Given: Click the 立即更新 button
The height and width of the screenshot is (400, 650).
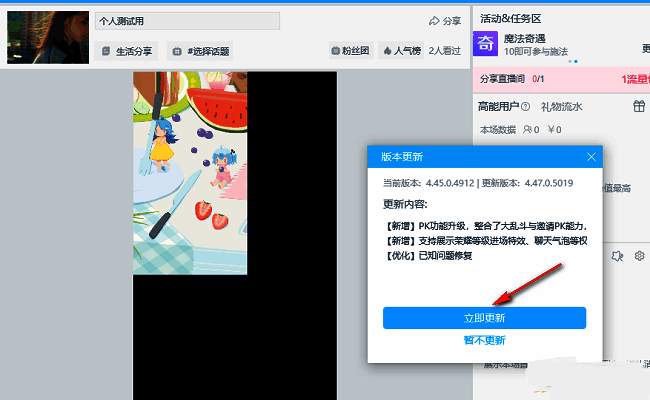Looking at the screenshot, I should pyautogui.click(x=484, y=318).
